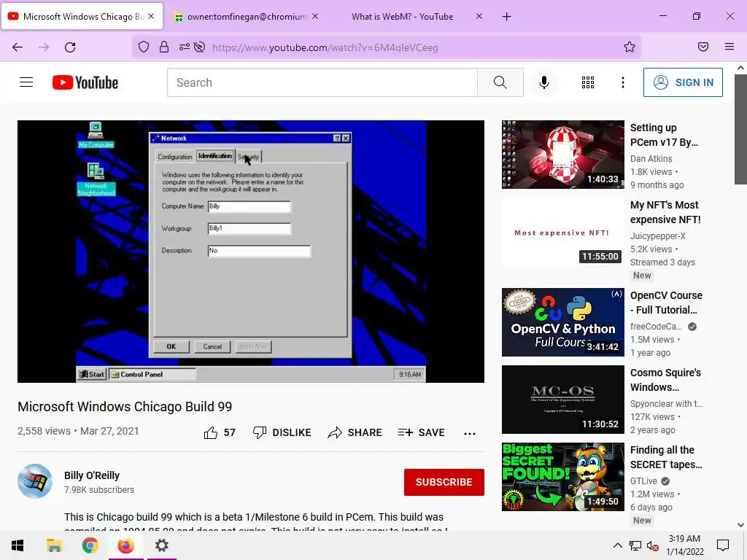
Task: Open the tracking protection shield icon
Action: click(144, 47)
